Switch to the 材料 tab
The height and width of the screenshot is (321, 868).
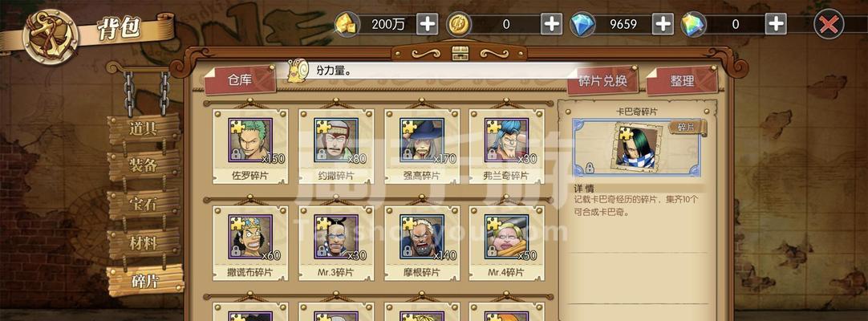click(144, 243)
